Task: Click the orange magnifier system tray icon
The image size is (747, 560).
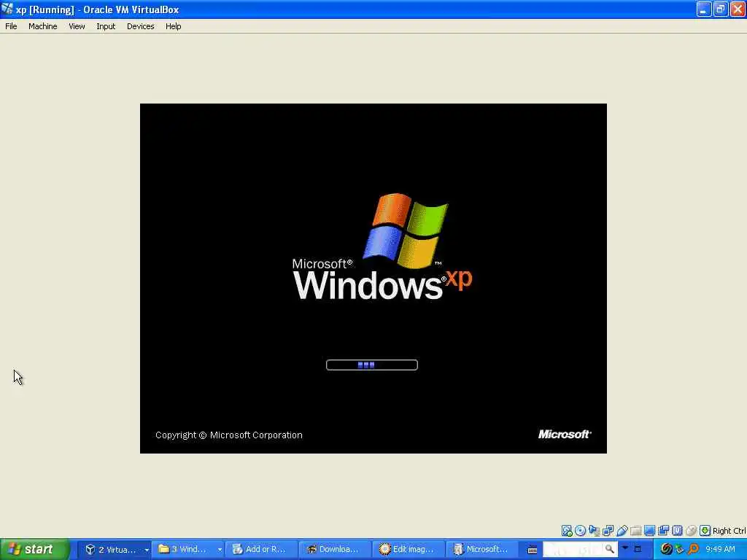Action: [x=693, y=549]
